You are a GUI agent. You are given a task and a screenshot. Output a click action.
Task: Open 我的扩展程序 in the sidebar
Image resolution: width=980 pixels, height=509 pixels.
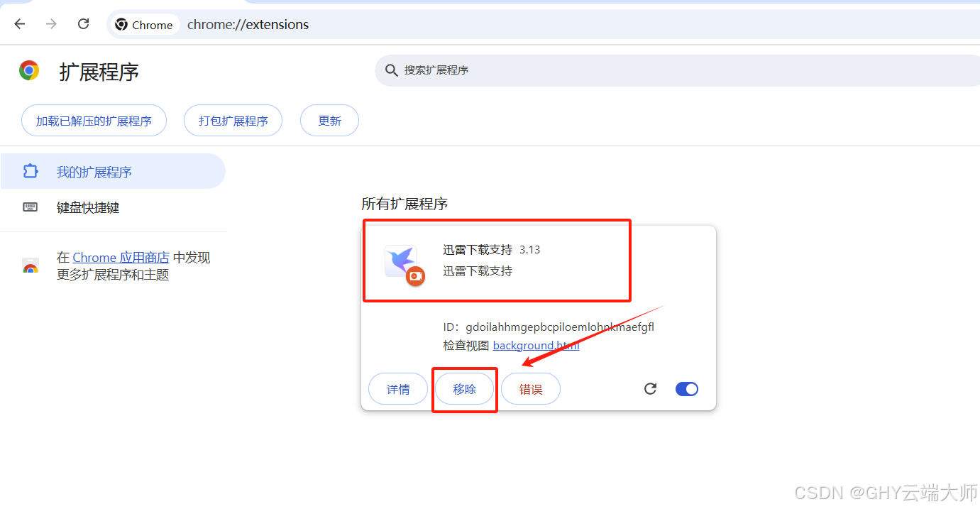(113, 172)
